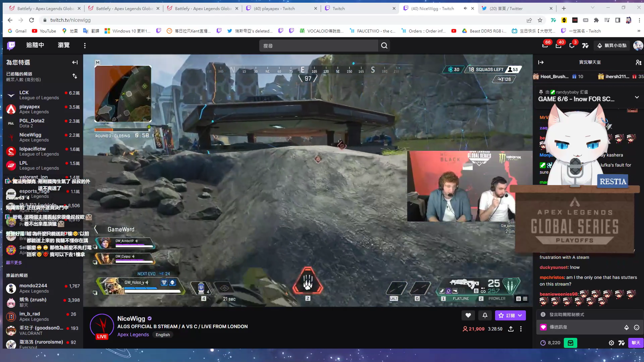Open Browse tab in Twitch

(64, 45)
